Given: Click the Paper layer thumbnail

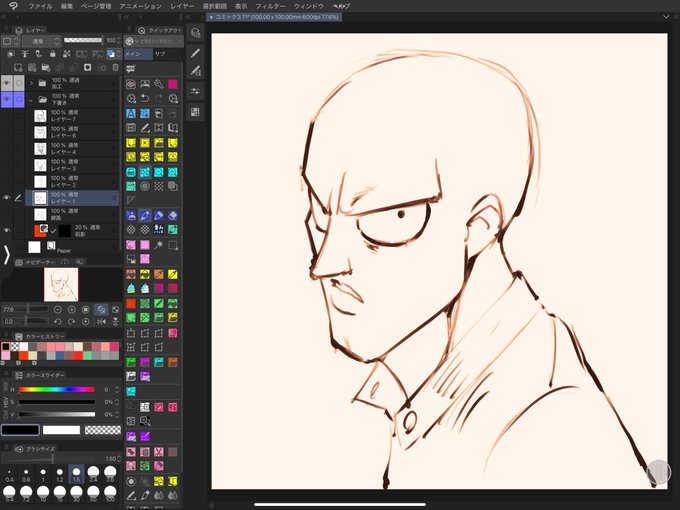Looking at the screenshot, I should [x=34, y=247].
